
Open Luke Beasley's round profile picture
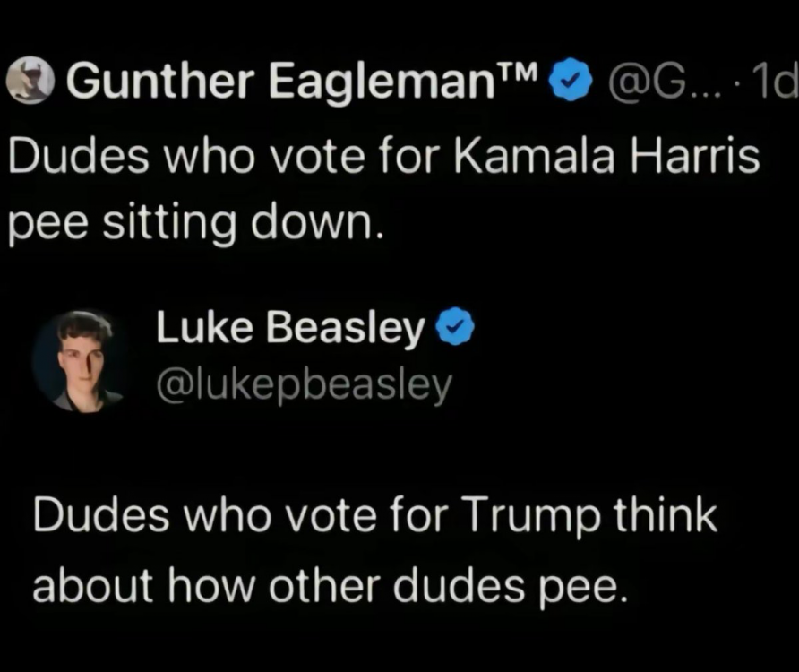pos(78,361)
